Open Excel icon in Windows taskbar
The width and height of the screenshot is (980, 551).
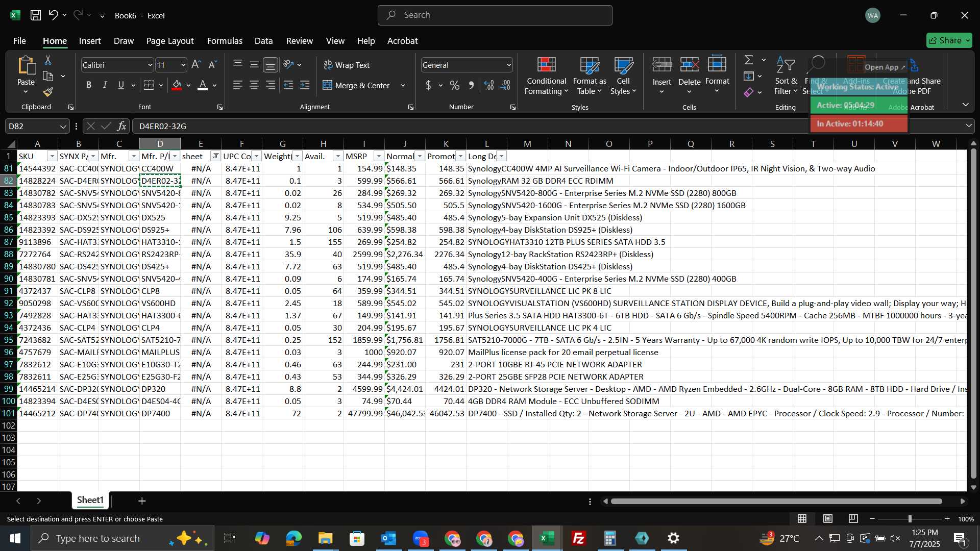pos(547,538)
